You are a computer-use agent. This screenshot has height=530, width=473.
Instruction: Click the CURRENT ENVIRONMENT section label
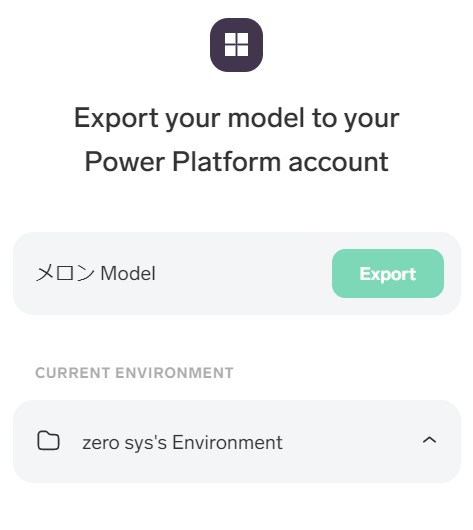click(x=134, y=373)
